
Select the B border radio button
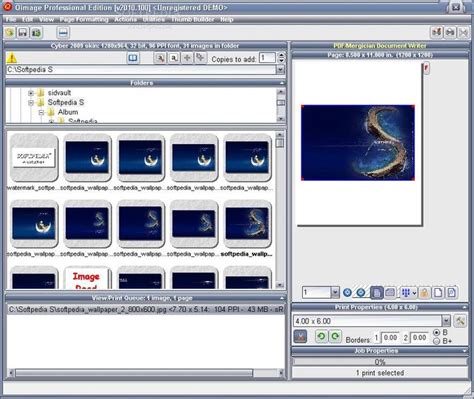pos(437,332)
